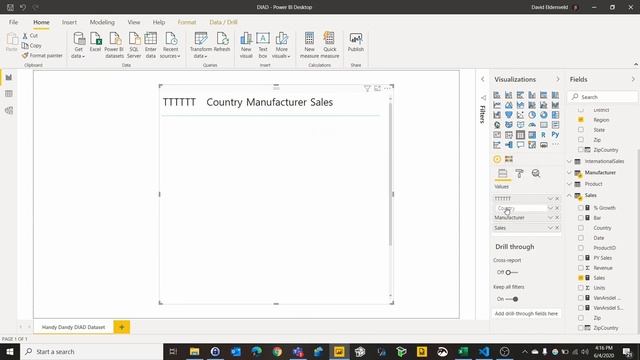Create a Quick measure

pyautogui.click(x=330, y=45)
